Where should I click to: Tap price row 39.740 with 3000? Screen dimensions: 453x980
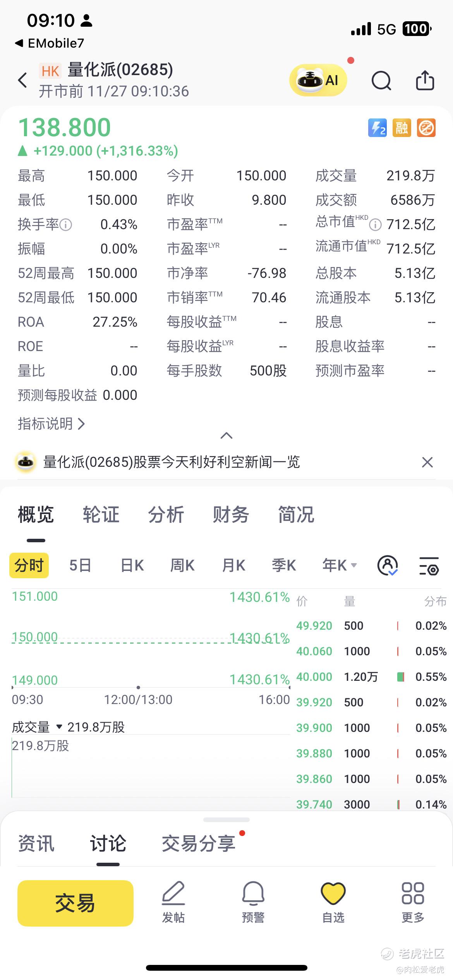pos(371,805)
